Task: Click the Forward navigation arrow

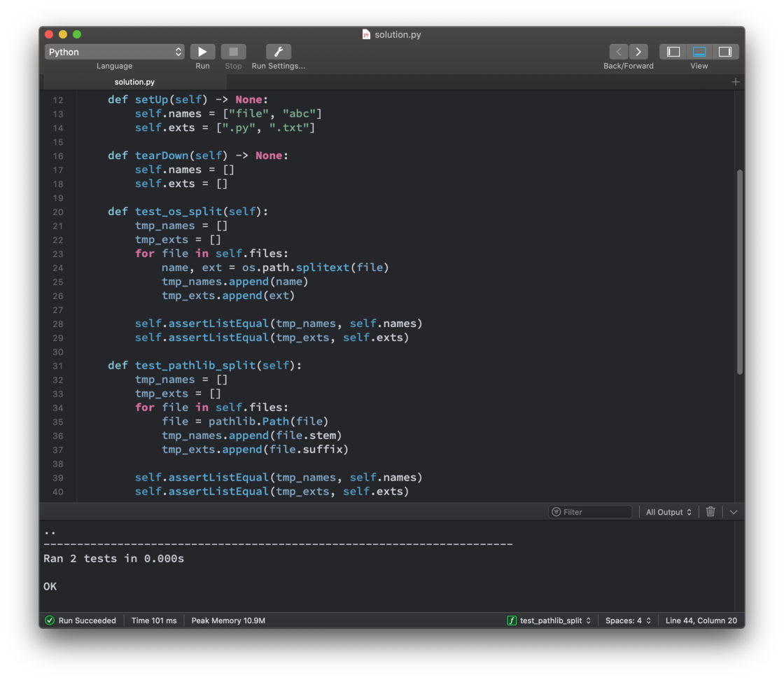Action: click(638, 51)
